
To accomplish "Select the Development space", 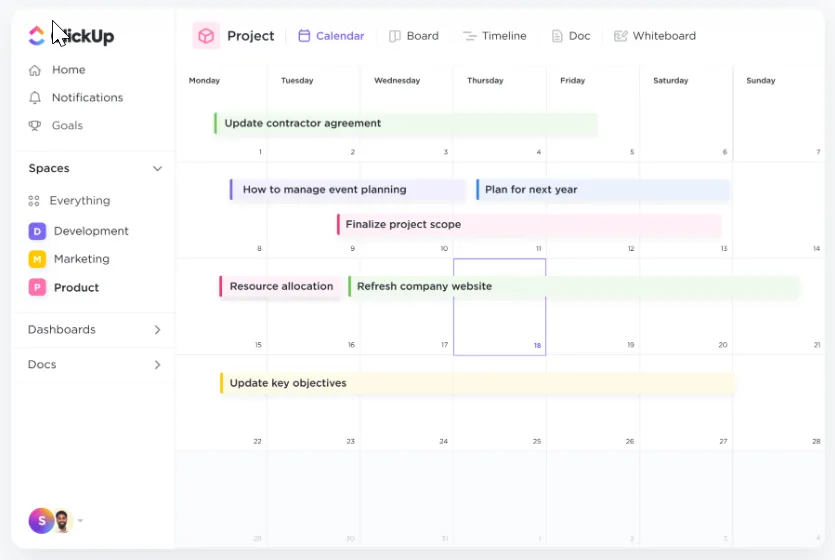I will coord(91,231).
